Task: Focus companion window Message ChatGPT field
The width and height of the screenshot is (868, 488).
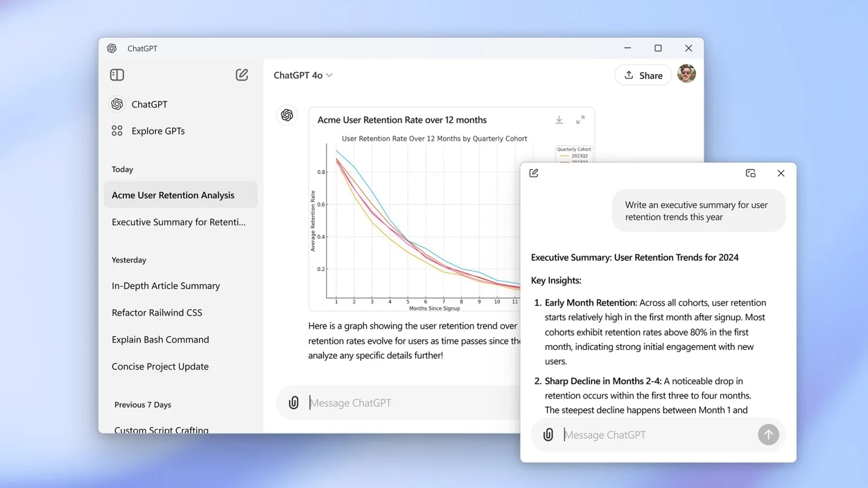Action: click(x=658, y=435)
